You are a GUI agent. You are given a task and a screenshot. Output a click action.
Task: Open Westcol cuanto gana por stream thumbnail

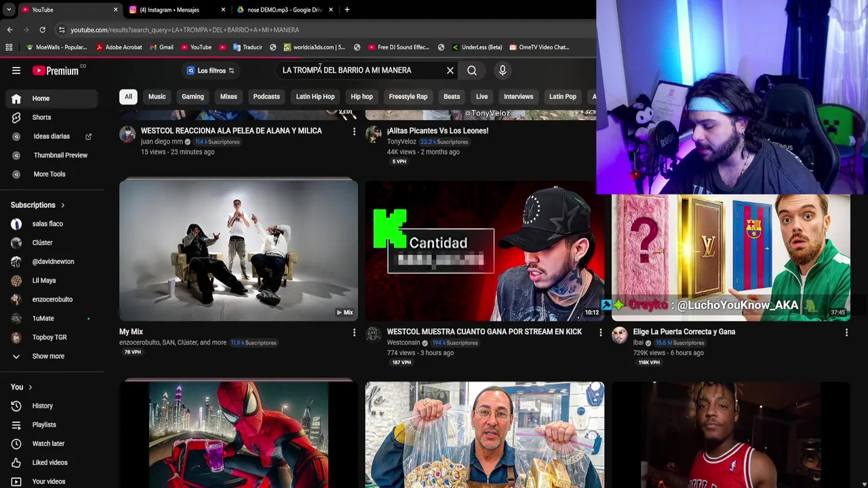tap(484, 250)
